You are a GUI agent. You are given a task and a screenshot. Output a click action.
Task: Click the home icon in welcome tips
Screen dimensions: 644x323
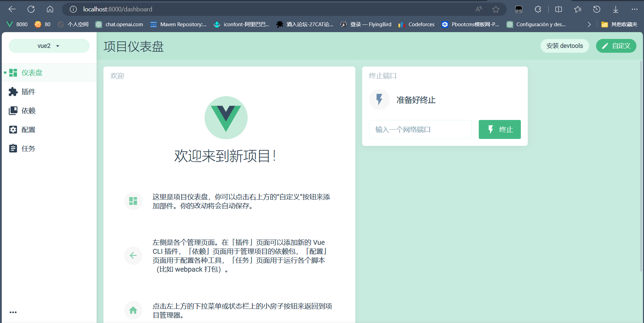click(x=133, y=310)
